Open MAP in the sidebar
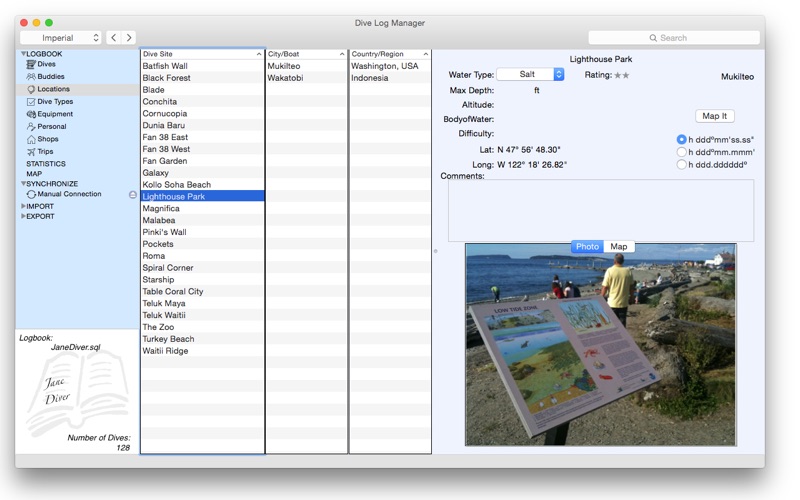This screenshot has width=800, height=500. (x=34, y=174)
